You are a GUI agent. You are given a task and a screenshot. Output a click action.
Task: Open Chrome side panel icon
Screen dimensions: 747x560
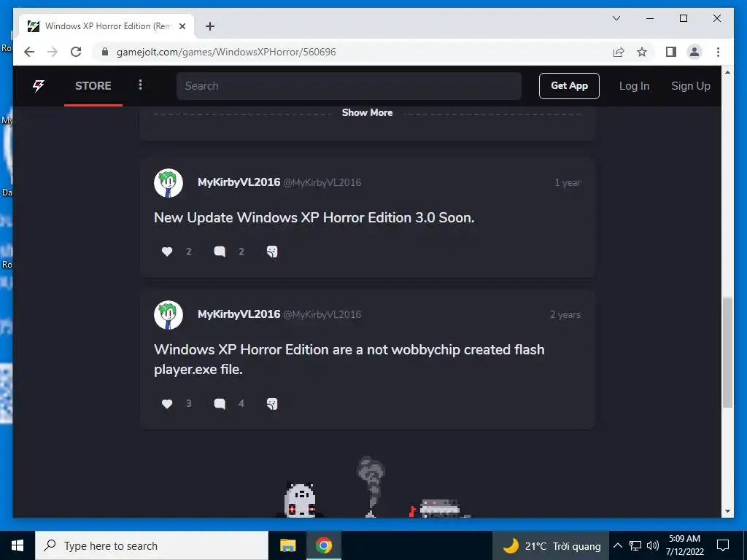[671, 52]
